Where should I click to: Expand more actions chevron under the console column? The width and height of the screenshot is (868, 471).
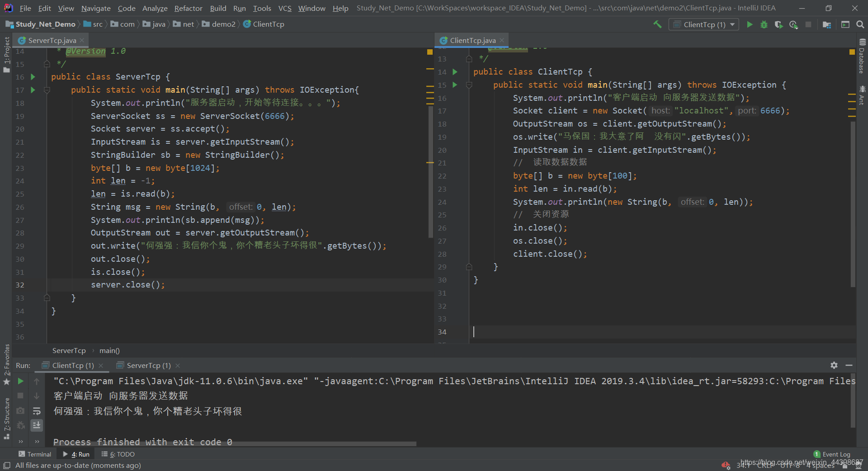(37, 441)
